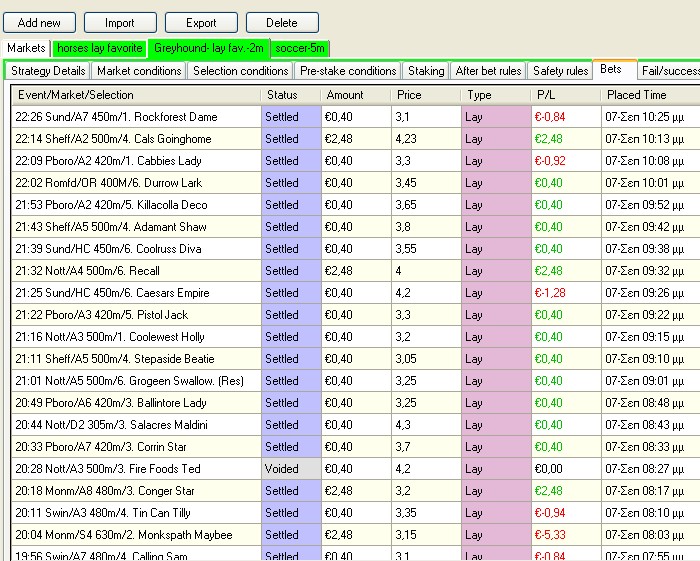The image size is (700, 561).
Task: Open the Market conditions tab
Action: 139,71
